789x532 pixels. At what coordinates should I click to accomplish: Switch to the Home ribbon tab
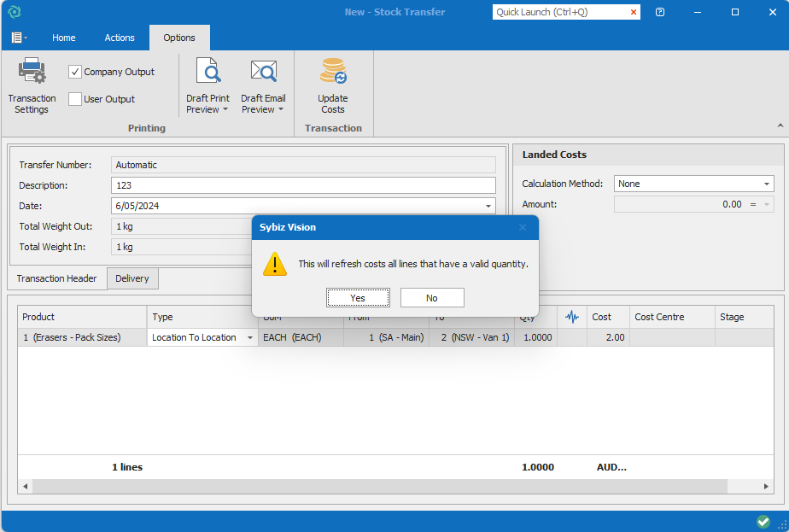64,38
